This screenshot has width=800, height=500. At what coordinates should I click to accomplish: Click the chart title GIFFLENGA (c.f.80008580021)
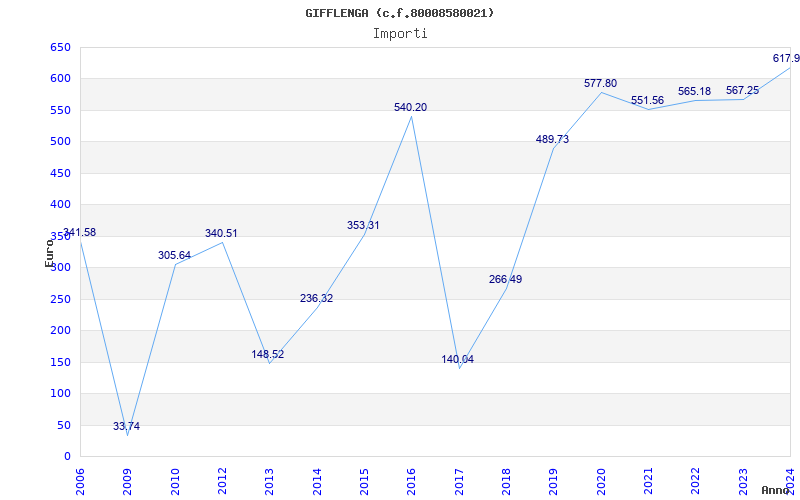(399, 13)
